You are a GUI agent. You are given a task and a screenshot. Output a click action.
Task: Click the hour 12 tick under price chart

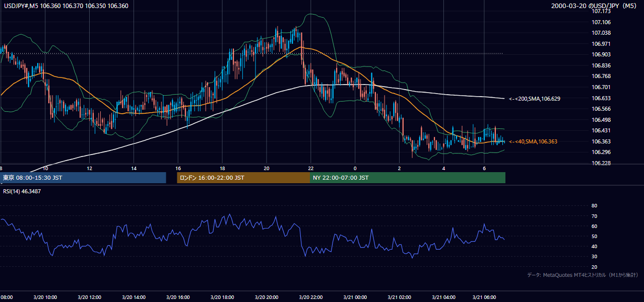[89, 168]
